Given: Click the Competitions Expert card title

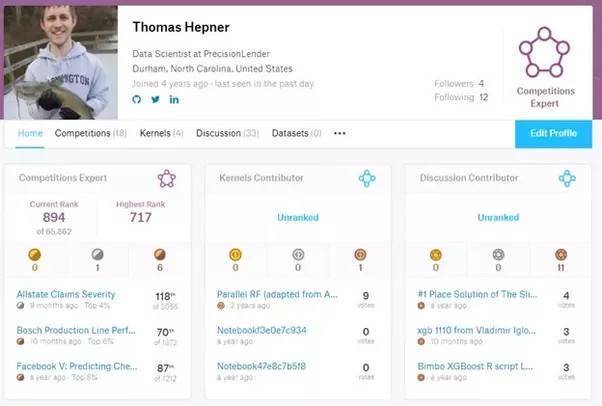Looking at the screenshot, I should 63,178.
